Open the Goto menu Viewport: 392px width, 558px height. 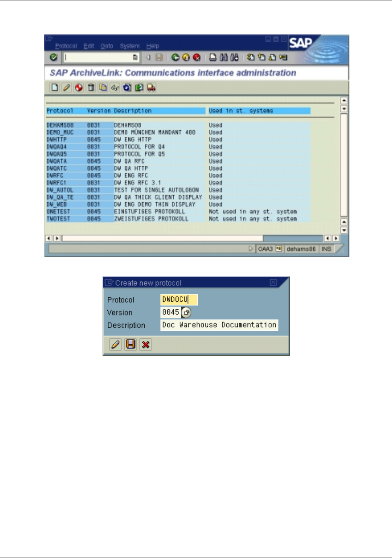[107, 46]
